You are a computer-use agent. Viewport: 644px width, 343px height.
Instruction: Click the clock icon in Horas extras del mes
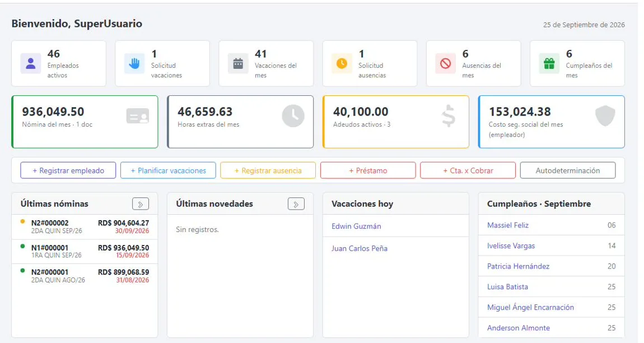point(293,116)
